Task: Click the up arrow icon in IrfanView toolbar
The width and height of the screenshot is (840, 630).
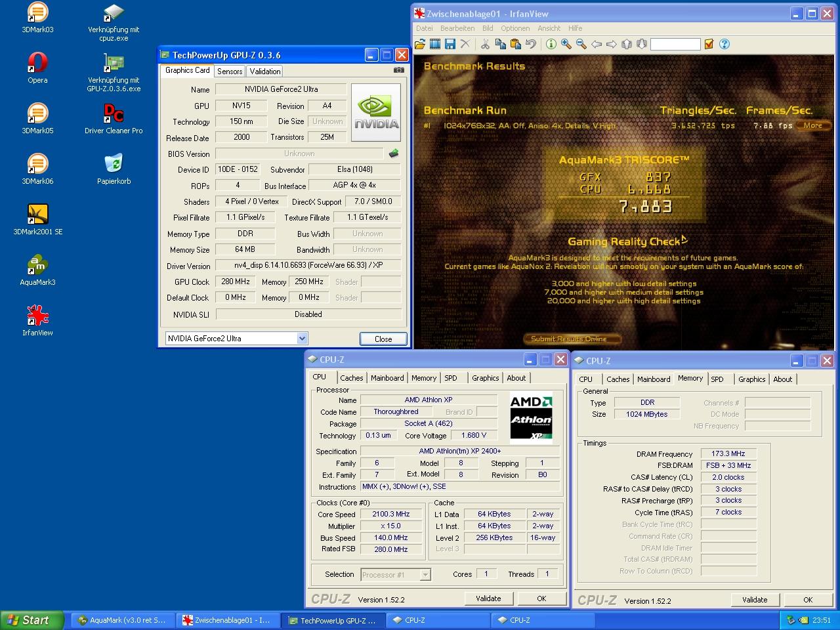Action: point(626,44)
